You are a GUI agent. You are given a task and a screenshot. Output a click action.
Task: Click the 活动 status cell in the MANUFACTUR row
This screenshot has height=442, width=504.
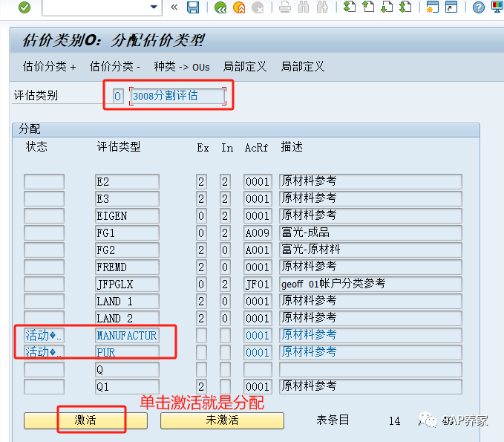pos(44,336)
